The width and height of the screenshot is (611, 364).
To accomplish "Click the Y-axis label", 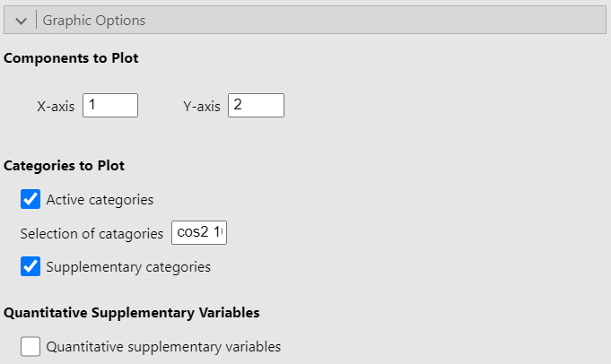I will click(202, 107).
